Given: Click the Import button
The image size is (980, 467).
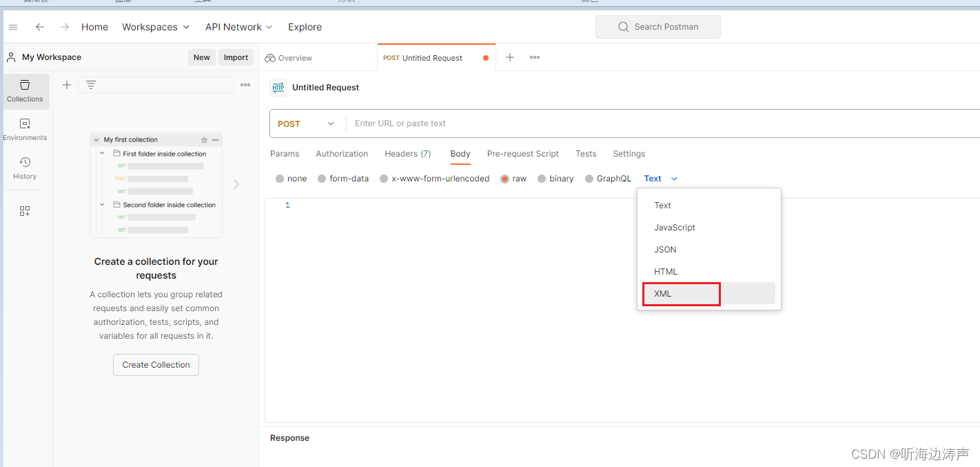Looking at the screenshot, I should pyautogui.click(x=236, y=57).
